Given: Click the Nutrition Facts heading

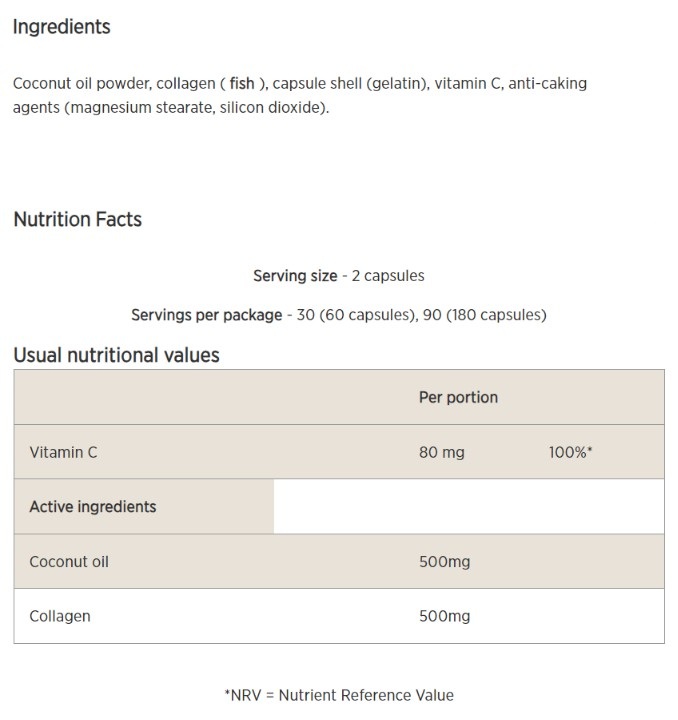Looking at the screenshot, I should pyautogui.click(x=77, y=219).
